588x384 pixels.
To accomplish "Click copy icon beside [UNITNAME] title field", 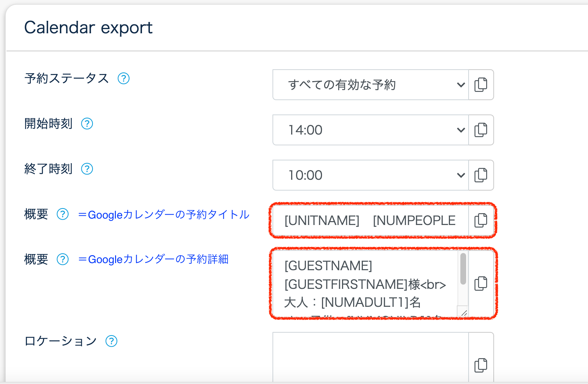I will (x=481, y=220).
